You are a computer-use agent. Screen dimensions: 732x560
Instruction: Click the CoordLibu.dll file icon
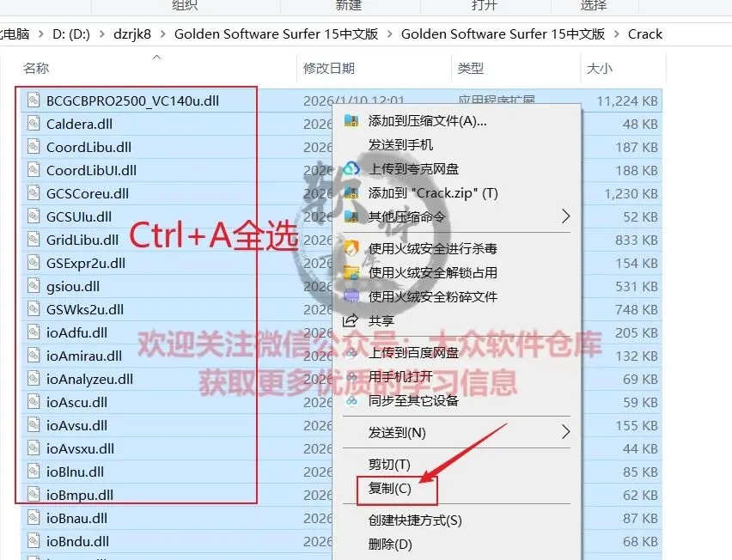click(x=34, y=147)
